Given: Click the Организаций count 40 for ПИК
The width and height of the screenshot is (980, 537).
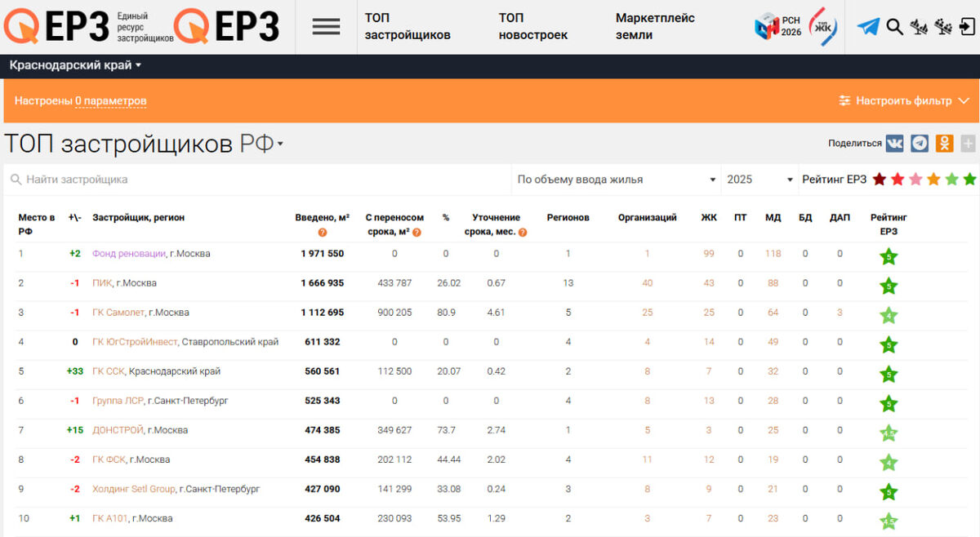Looking at the screenshot, I should coord(647,283).
